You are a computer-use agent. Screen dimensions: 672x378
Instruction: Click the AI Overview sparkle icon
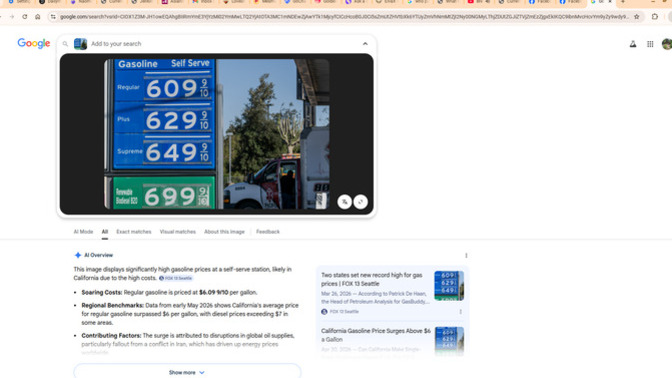click(78, 255)
